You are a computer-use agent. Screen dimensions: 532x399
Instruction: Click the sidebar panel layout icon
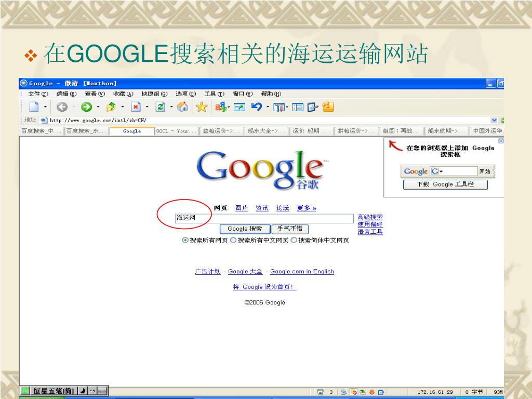tap(298, 107)
